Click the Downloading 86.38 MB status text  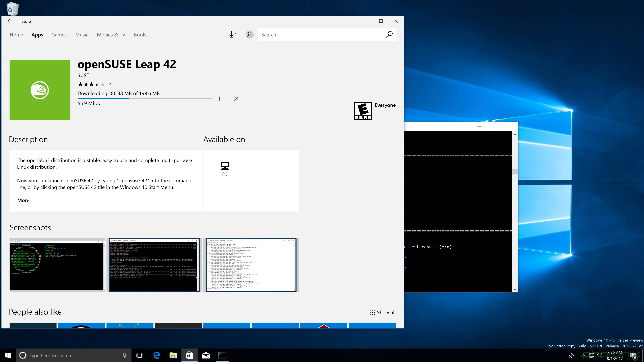point(119,94)
